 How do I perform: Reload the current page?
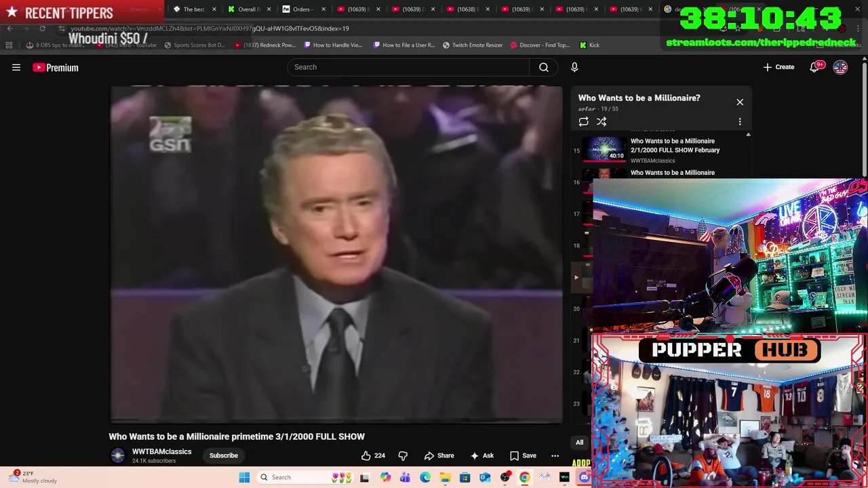point(42,28)
